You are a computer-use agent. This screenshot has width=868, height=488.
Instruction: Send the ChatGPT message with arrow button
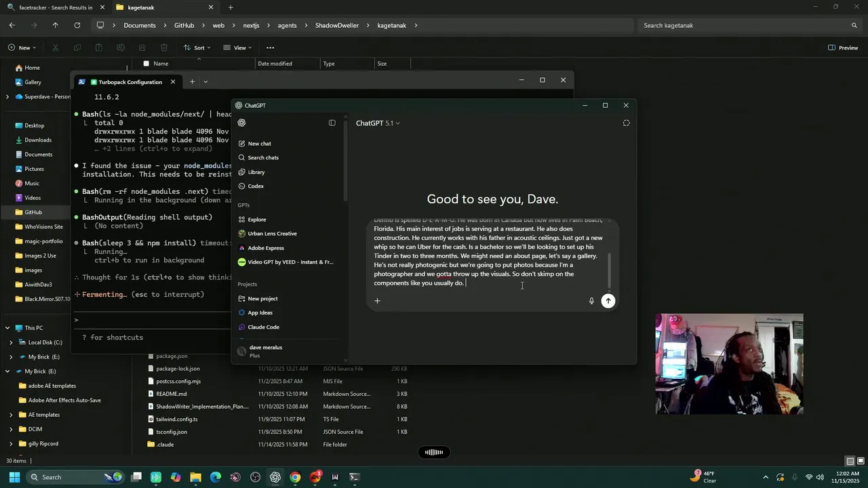coord(608,301)
